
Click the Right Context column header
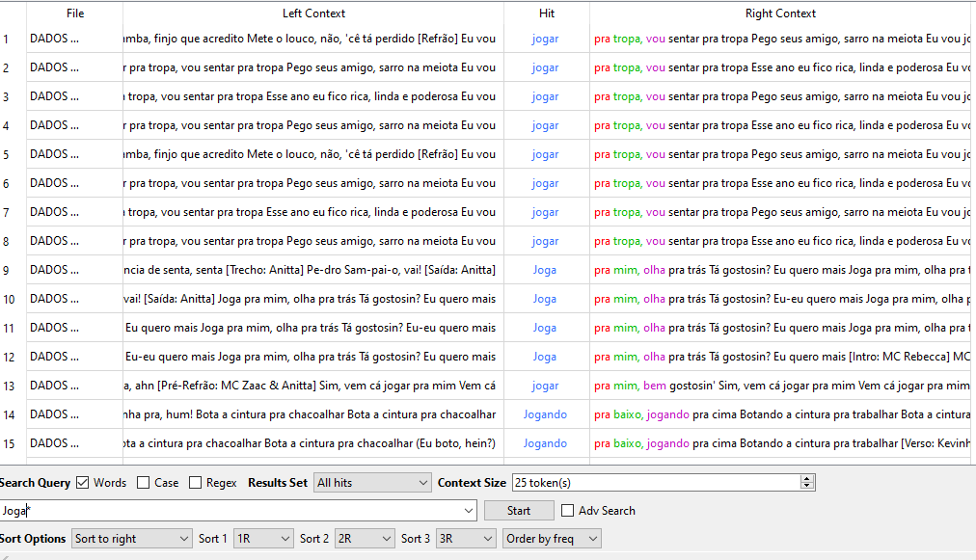(780, 13)
